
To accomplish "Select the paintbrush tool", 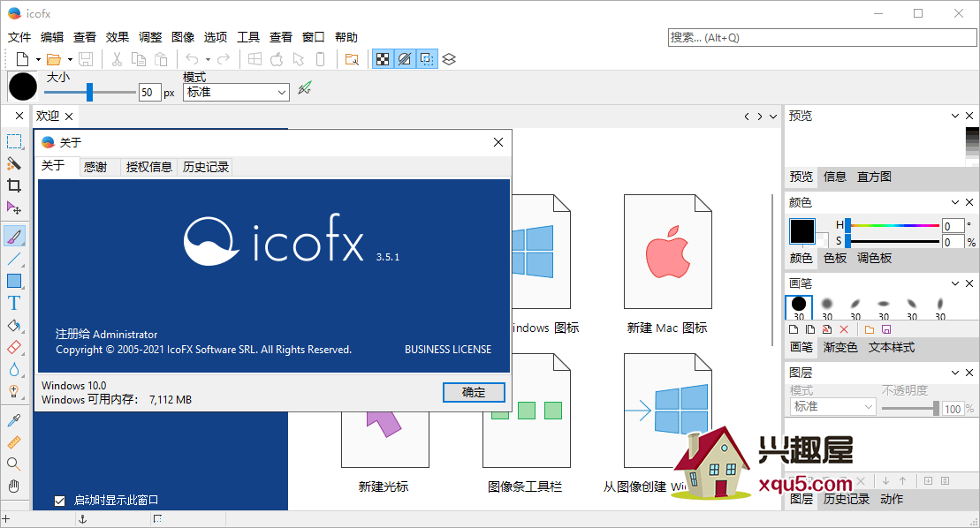I will tap(14, 236).
